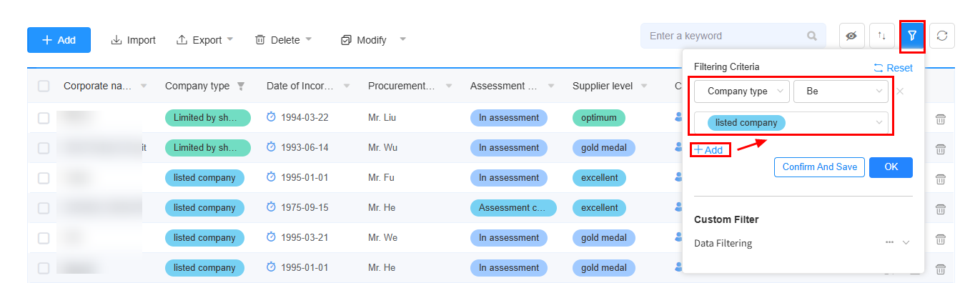Click the refresh icon in toolbar
The width and height of the screenshot is (980, 283).
tap(941, 36)
